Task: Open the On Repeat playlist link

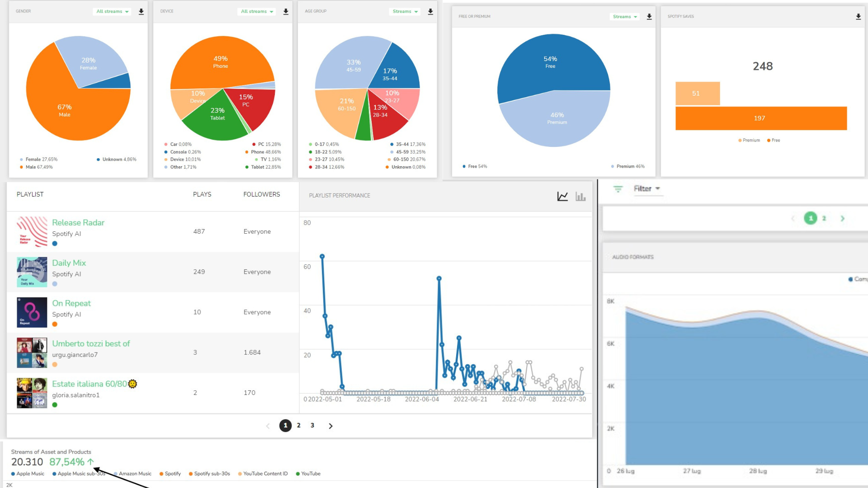Action: point(71,303)
